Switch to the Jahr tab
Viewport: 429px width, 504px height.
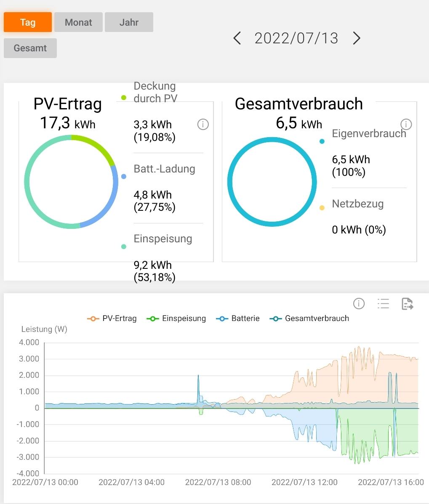[129, 22]
